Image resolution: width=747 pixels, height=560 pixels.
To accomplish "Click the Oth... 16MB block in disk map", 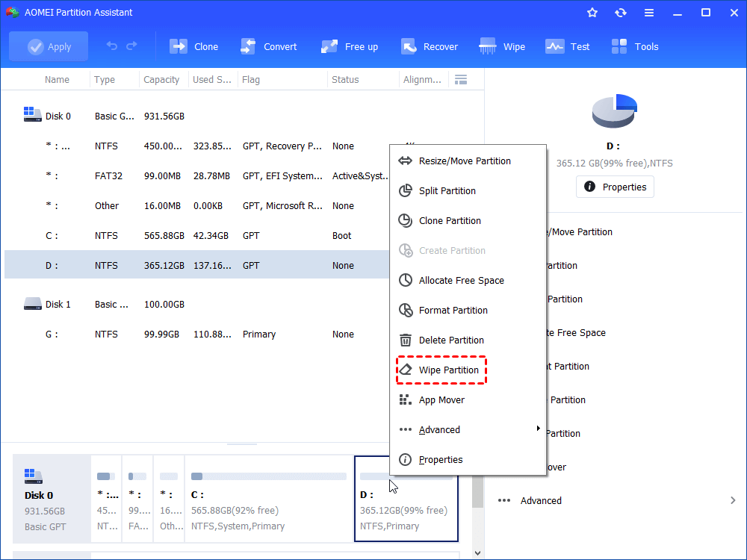I will 169,499.
